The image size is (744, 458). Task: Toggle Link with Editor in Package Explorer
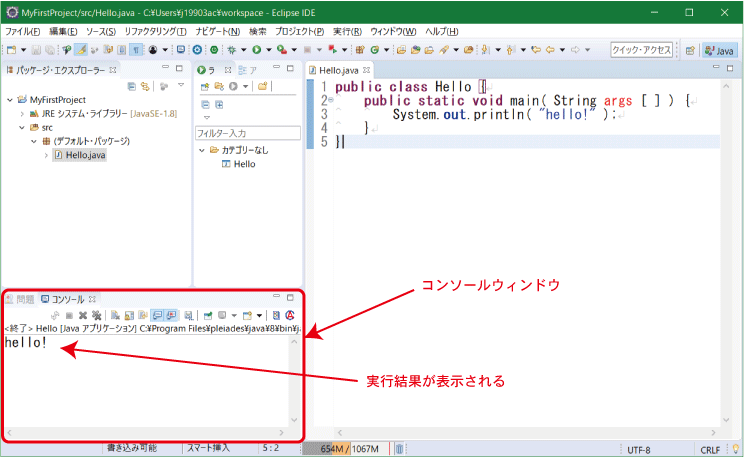click(x=145, y=86)
